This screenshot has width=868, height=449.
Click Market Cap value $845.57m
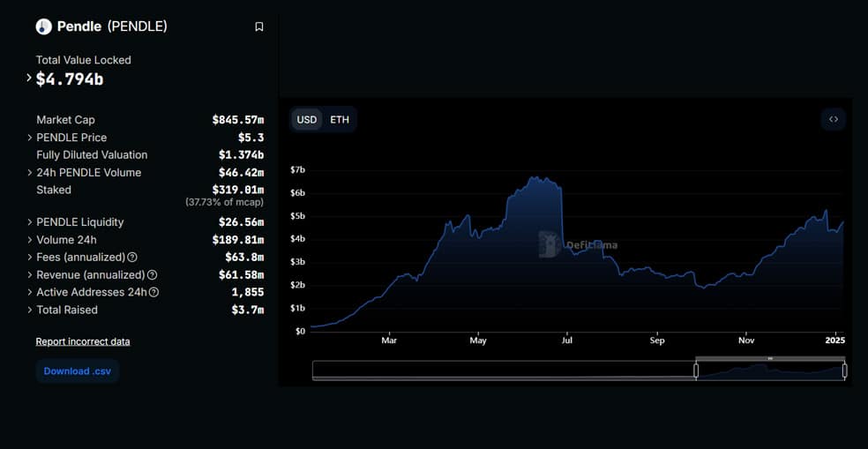tap(237, 120)
